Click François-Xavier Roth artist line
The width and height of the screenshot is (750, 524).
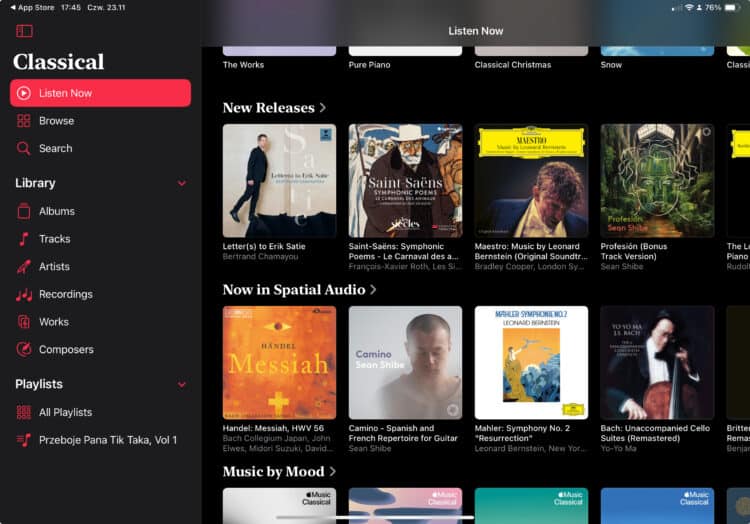tap(405, 267)
